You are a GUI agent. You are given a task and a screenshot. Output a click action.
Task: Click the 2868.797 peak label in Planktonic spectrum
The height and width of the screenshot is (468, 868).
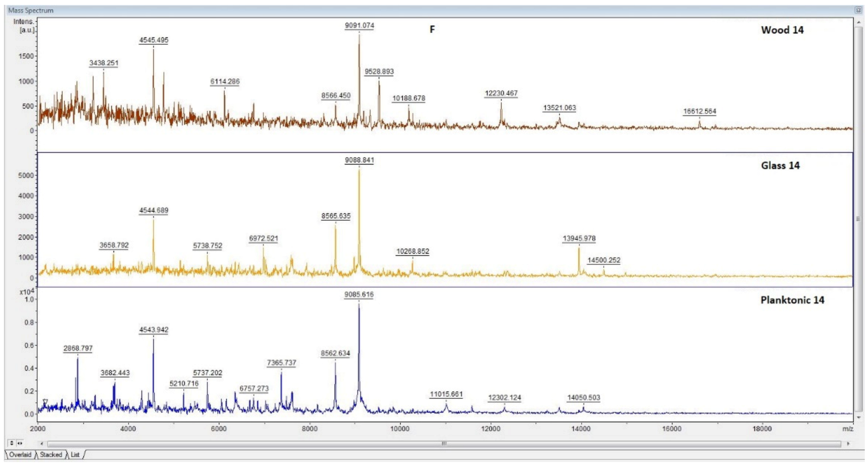click(78, 348)
